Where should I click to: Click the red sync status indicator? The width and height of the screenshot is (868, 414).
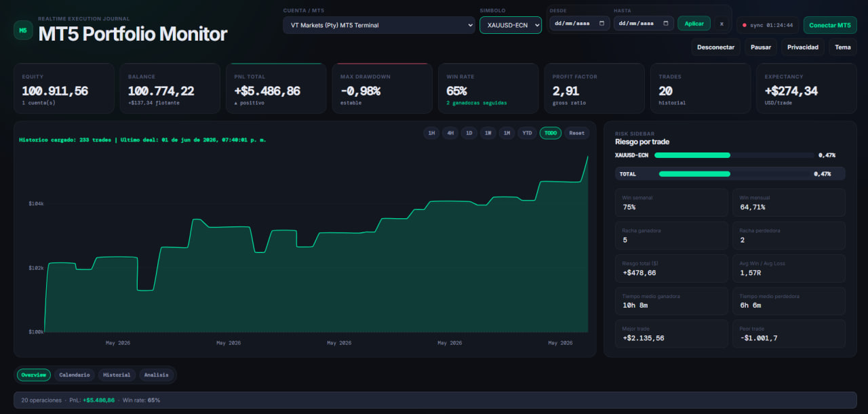tap(745, 25)
